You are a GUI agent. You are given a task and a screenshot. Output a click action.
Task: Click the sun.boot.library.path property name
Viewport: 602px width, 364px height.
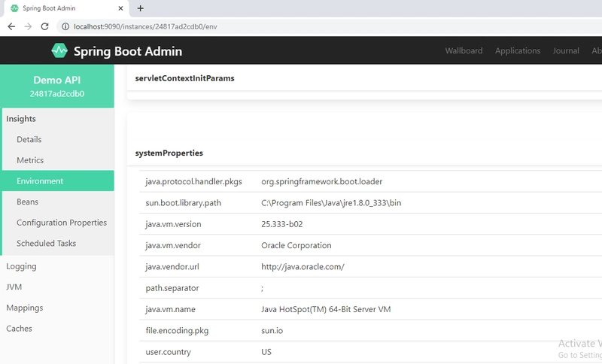pyautogui.click(x=183, y=203)
